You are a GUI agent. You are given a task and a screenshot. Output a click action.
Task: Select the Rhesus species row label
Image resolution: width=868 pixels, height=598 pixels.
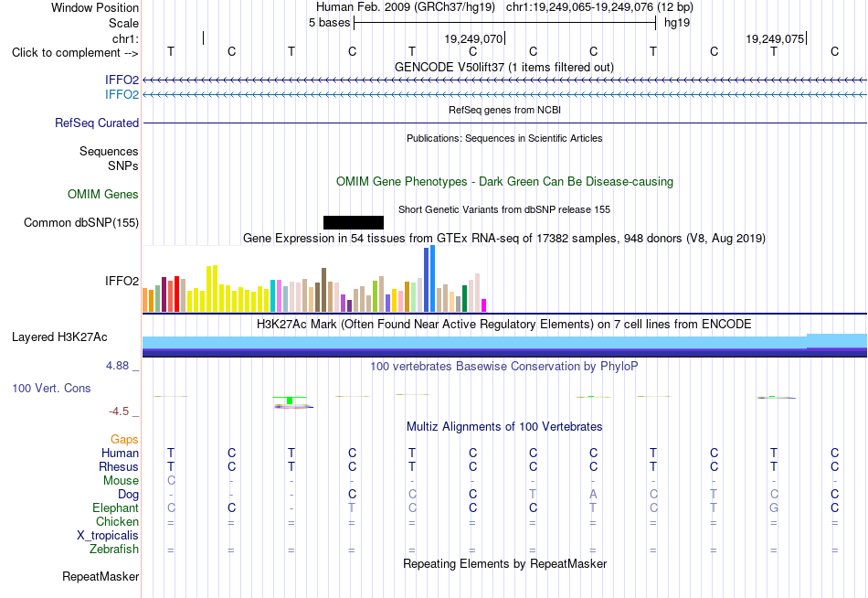coord(119,466)
